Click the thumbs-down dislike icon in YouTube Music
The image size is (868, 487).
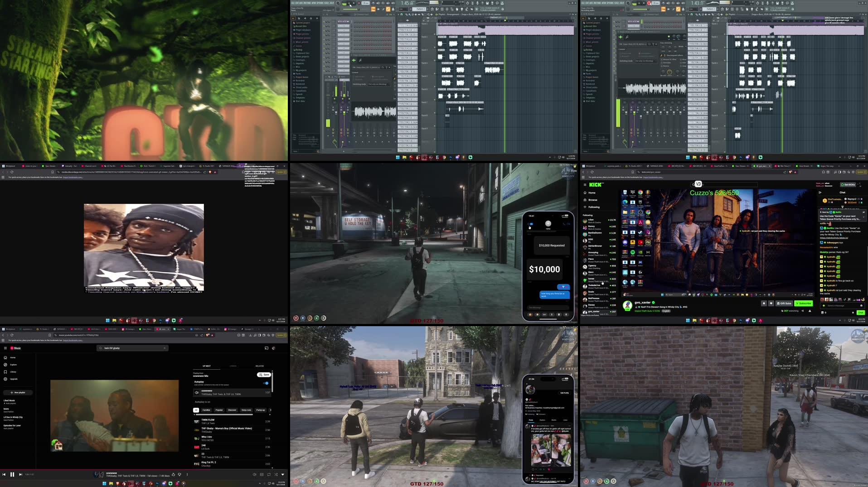(179, 474)
